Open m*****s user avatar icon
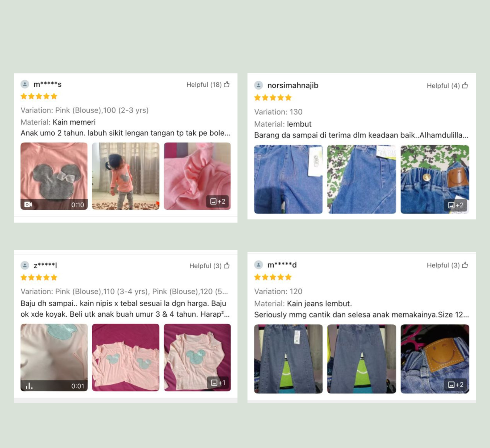 pyautogui.click(x=25, y=84)
